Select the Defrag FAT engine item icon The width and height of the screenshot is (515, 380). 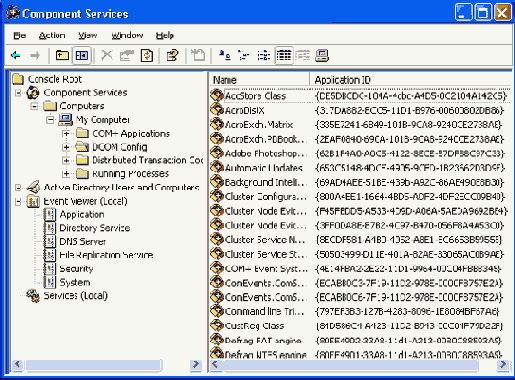[x=217, y=339]
